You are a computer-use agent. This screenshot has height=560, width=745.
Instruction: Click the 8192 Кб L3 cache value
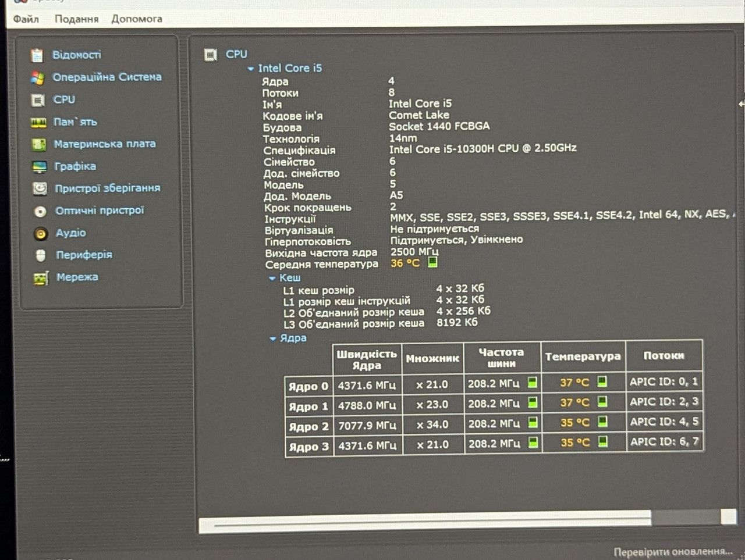click(457, 322)
